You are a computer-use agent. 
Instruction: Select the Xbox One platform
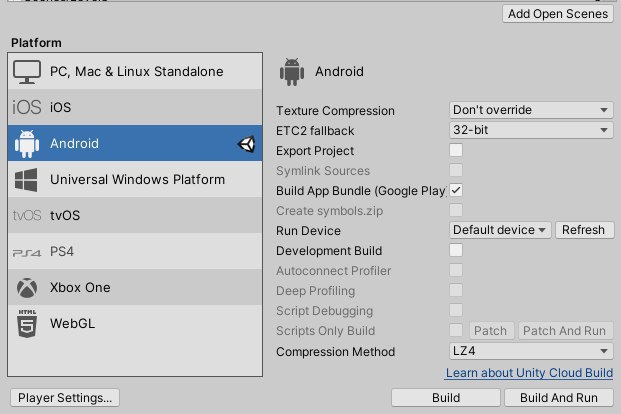point(135,288)
